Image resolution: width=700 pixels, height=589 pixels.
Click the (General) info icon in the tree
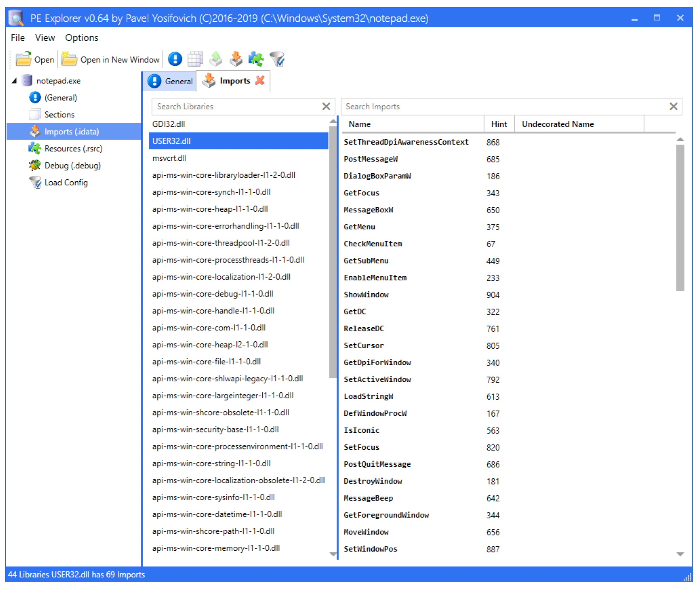(35, 97)
